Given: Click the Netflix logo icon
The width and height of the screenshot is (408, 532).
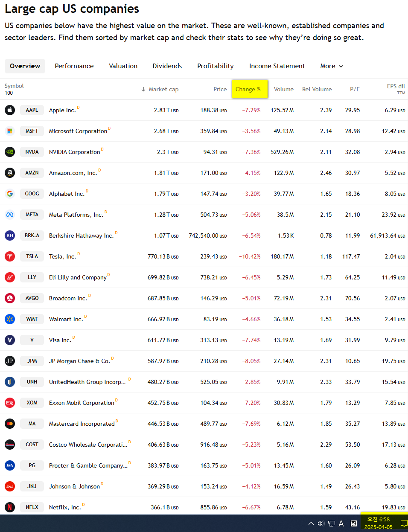Looking at the screenshot, I should [10, 507].
